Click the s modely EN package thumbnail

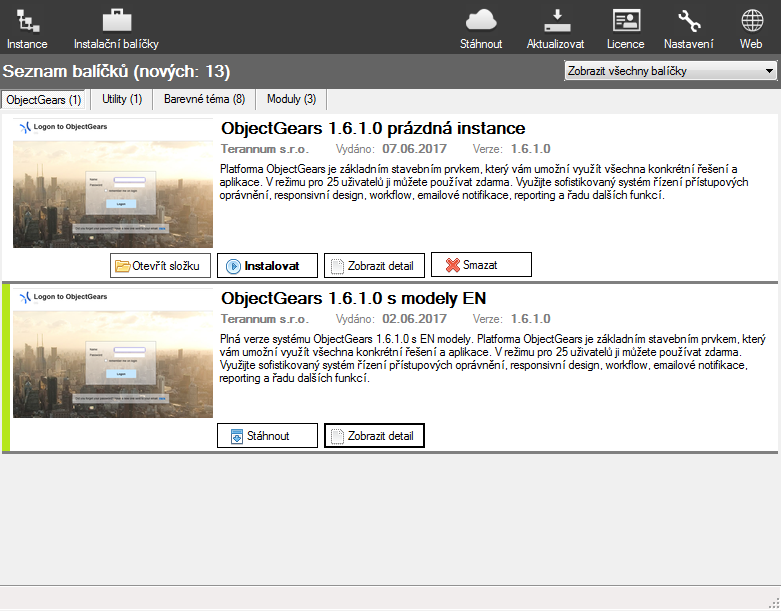113,353
